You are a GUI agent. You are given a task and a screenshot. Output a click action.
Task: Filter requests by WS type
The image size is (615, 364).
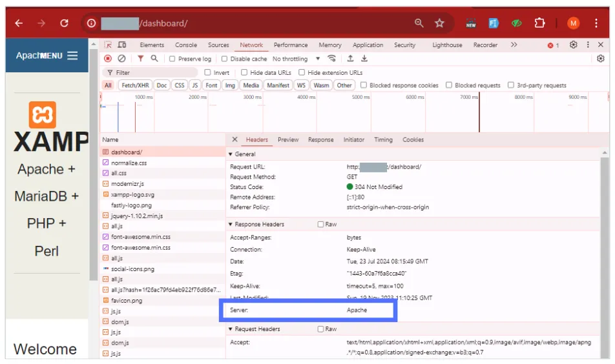click(301, 85)
